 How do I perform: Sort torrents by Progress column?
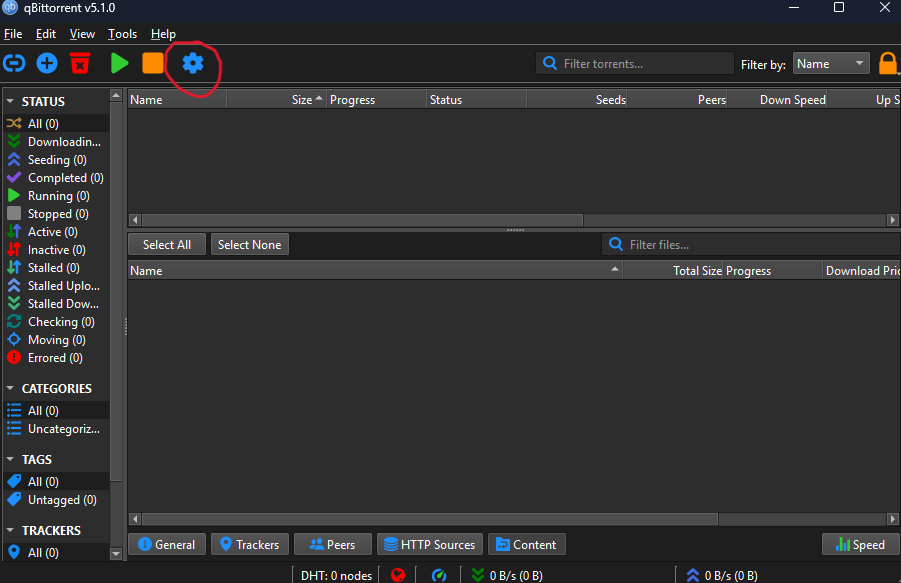(376, 99)
